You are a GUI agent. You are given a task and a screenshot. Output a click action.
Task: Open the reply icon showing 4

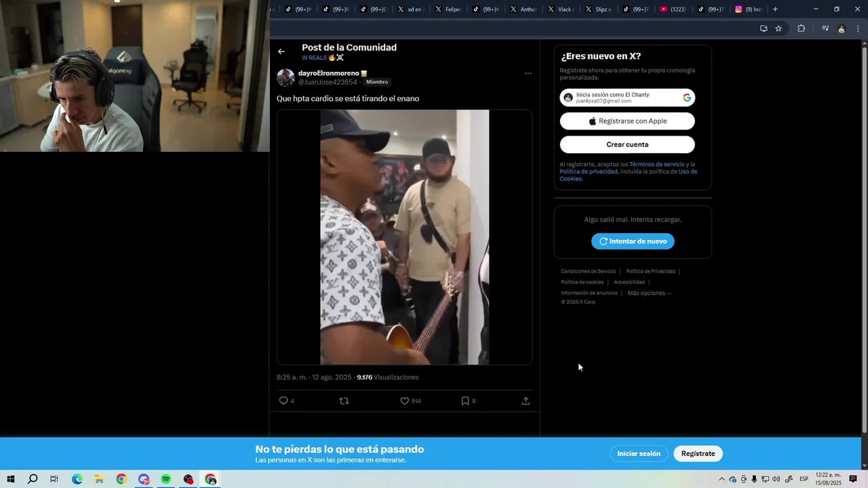tap(287, 401)
